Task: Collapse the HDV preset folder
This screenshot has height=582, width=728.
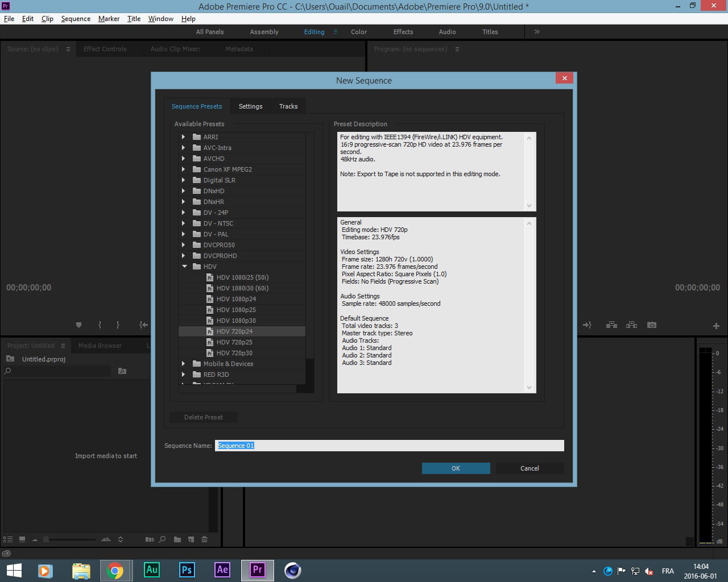Action: (x=184, y=267)
